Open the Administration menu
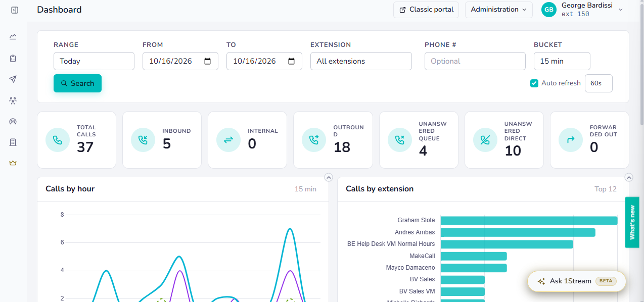644x302 pixels. click(499, 10)
